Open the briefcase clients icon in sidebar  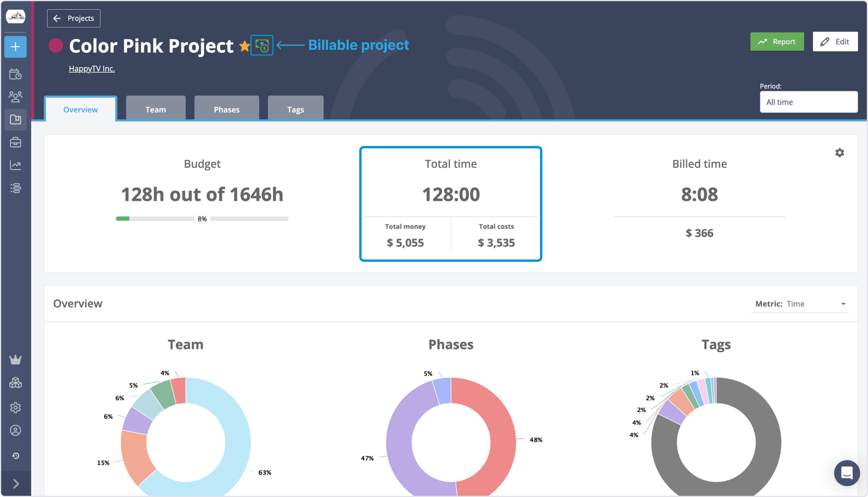(16, 143)
